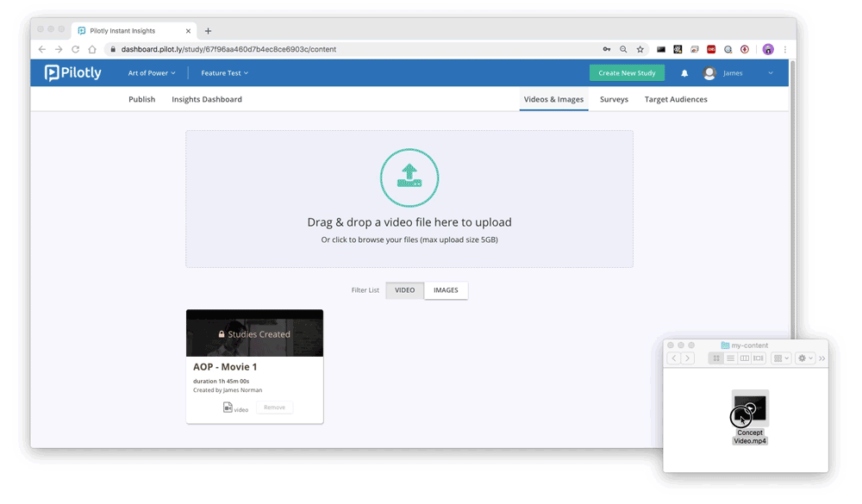Go forward in the browser
862x504 pixels.
coord(59,49)
